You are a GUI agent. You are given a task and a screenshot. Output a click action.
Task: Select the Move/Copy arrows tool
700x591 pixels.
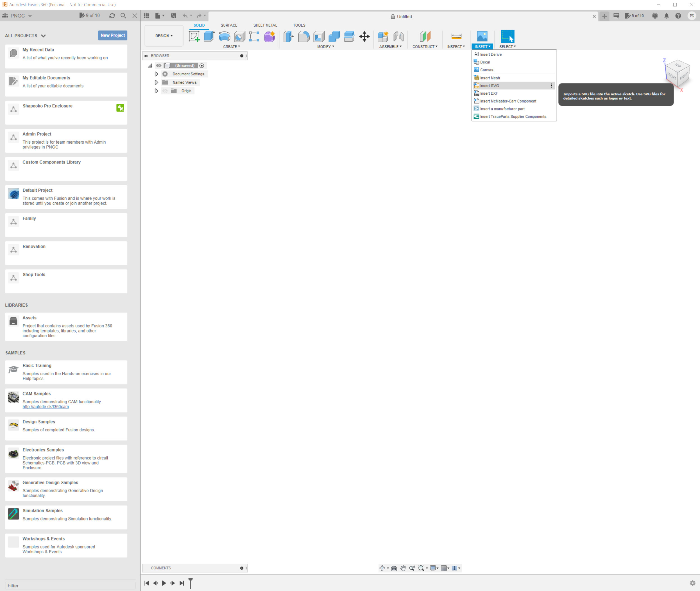click(364, 36)
